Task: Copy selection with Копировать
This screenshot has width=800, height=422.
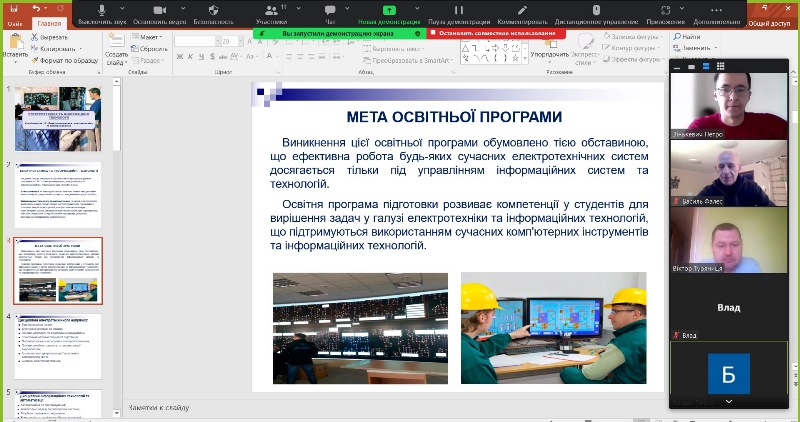Action: pyautogui.click(x=56, y=48)
